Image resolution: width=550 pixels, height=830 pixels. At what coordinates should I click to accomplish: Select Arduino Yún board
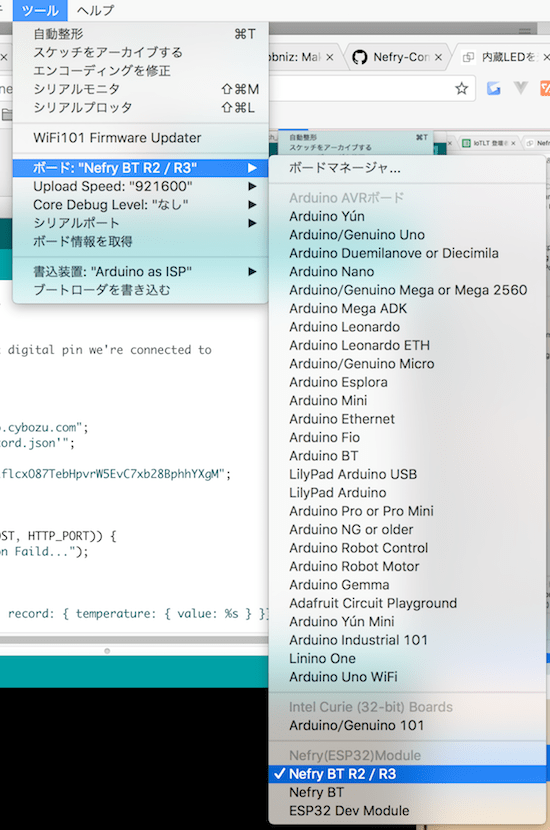[x=407, y=216]
